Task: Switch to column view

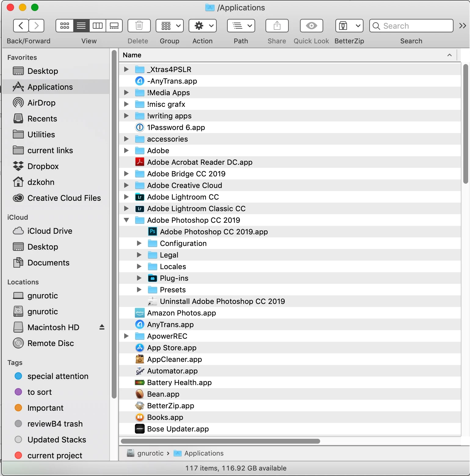Action: 98,26
